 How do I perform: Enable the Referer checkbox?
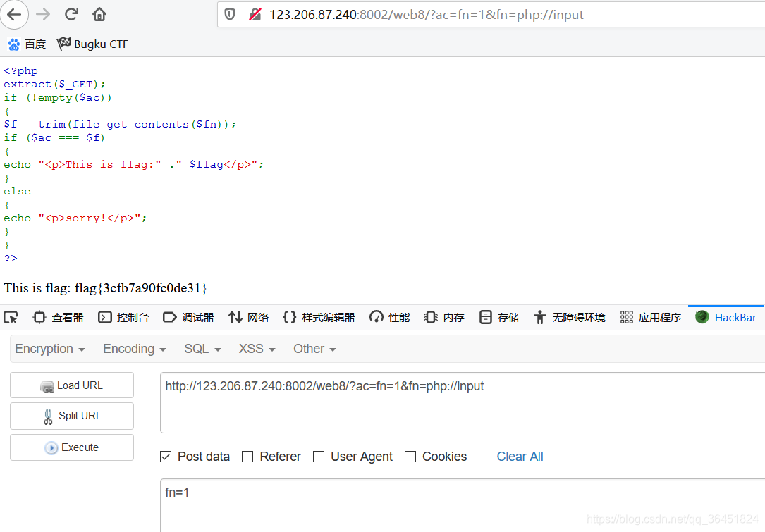(248, 457)
